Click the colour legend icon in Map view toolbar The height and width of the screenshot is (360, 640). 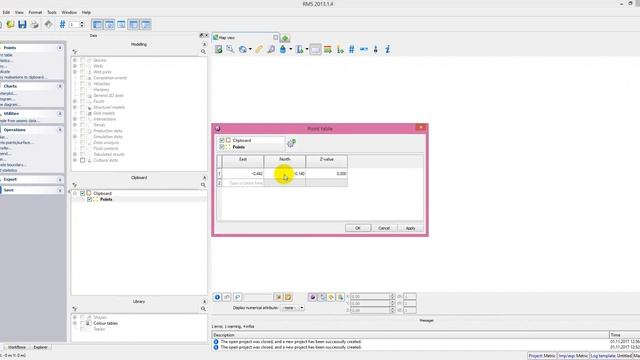(x=327, y=49)
